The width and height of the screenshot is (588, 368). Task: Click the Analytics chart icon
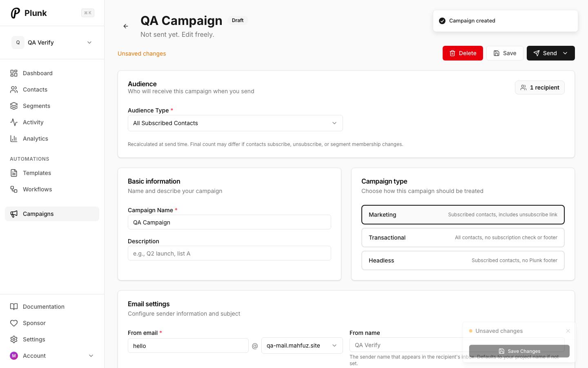pos(14,139)
